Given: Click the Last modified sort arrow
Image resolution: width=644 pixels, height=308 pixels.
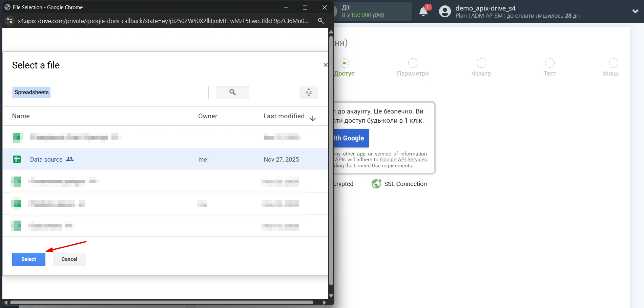Looking at the screenshot, I should [x=313, y=118].
